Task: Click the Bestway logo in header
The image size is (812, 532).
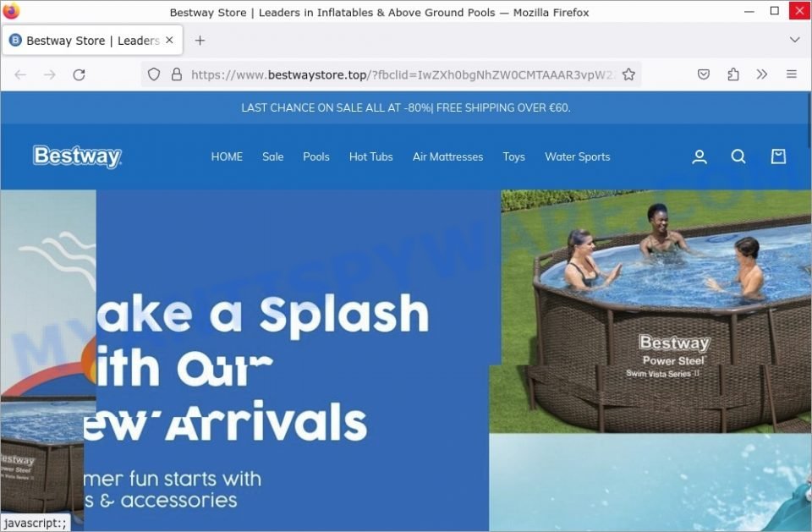Action: tap(77, 156)
